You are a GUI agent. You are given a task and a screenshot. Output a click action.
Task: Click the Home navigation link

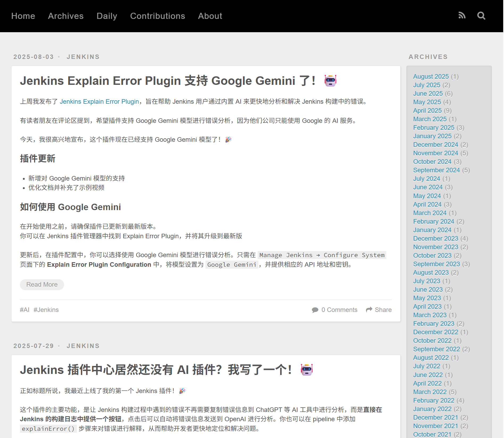(x=23, y=16)
